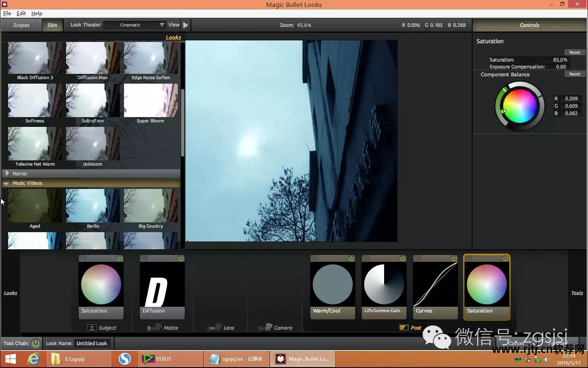Click the R 0.309 value field
Viewport: 588px width, 368px height.
tap(571, 98)
